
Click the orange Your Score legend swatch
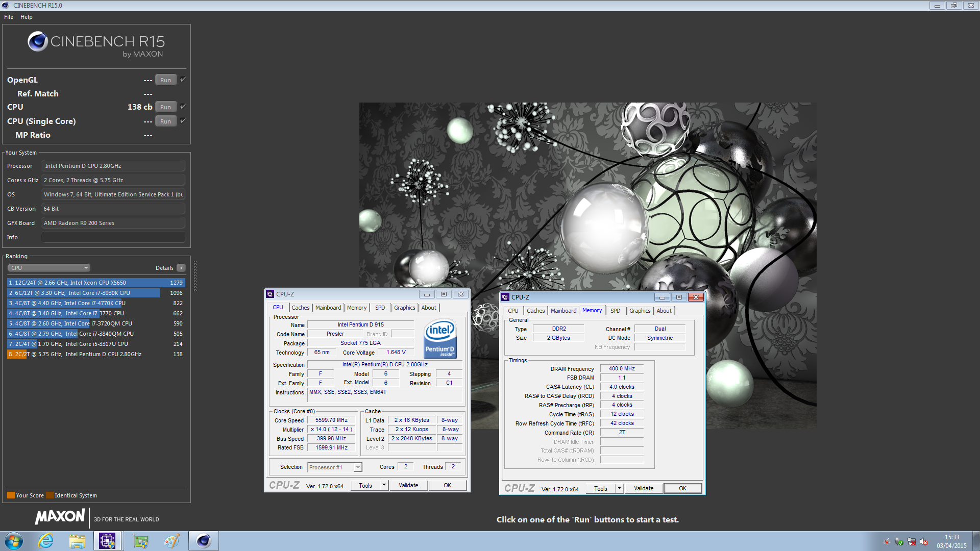[x=11, y=495]
